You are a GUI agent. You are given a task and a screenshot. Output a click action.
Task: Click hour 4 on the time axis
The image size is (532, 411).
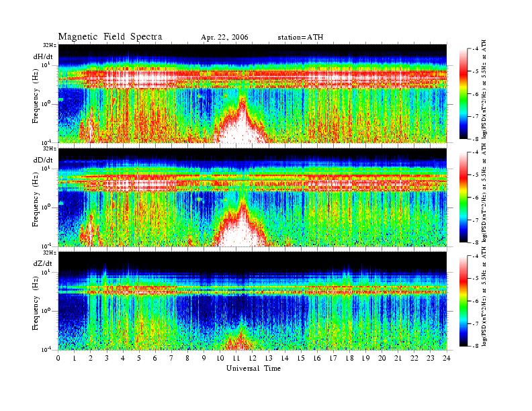tap(123, 359)
